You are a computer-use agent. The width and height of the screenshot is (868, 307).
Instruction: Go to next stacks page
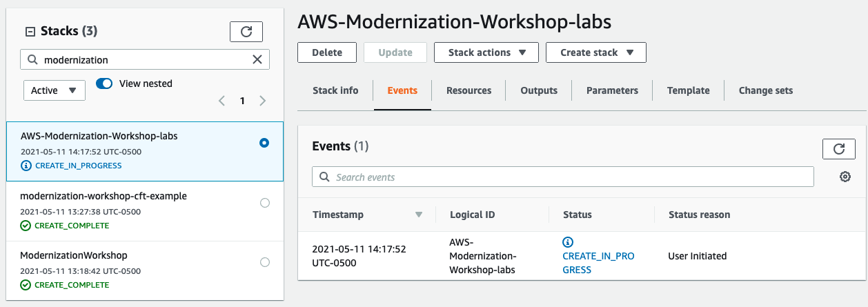[263, 101]
